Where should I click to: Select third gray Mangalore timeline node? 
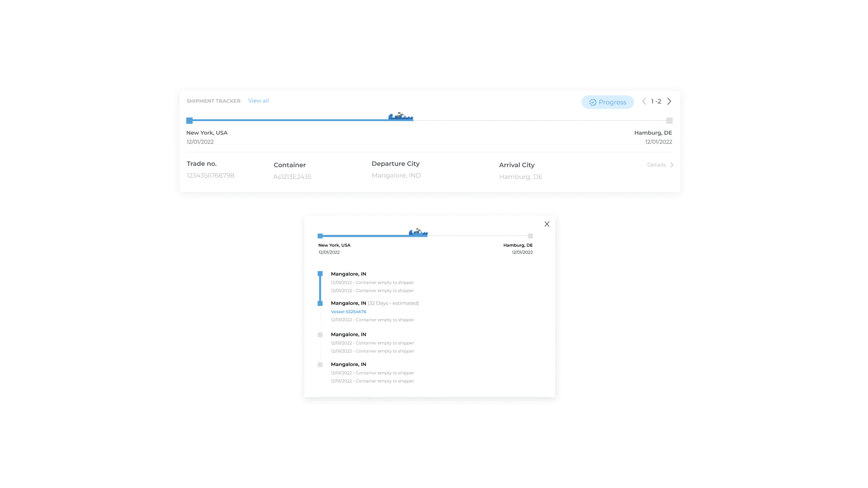pos(320,335)
